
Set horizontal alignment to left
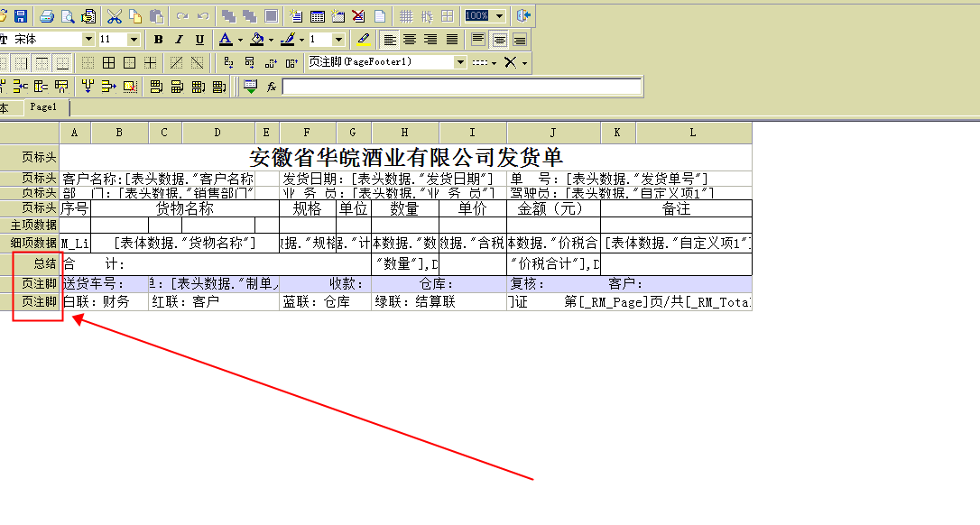(389, 40)
